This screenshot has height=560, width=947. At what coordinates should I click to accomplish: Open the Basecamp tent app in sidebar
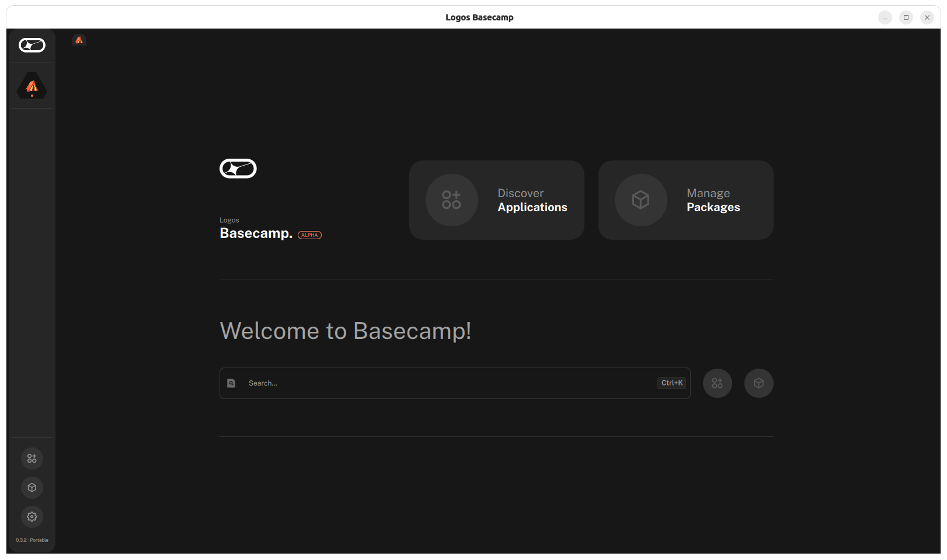click(x=32, y=86)
